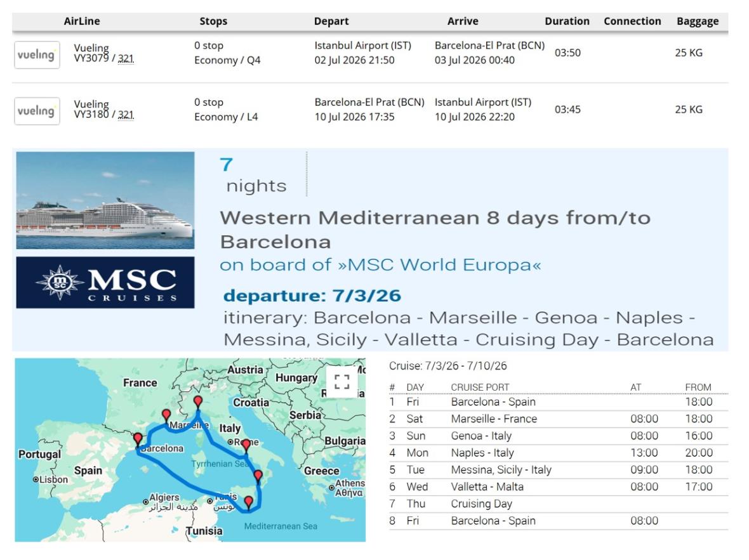Click the Marseille map pin
The image size is (749, 560).
(166, 415)
